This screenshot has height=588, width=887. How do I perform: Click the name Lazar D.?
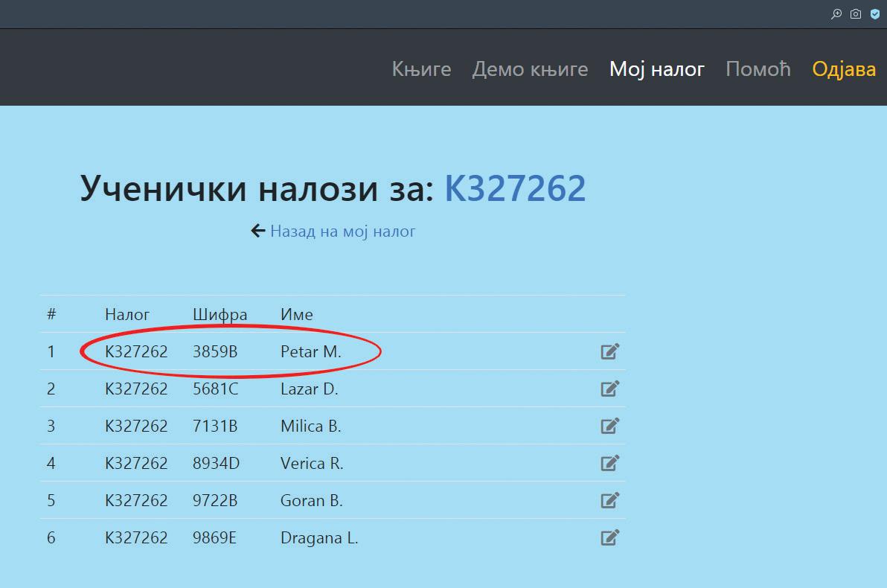(310, 389)
